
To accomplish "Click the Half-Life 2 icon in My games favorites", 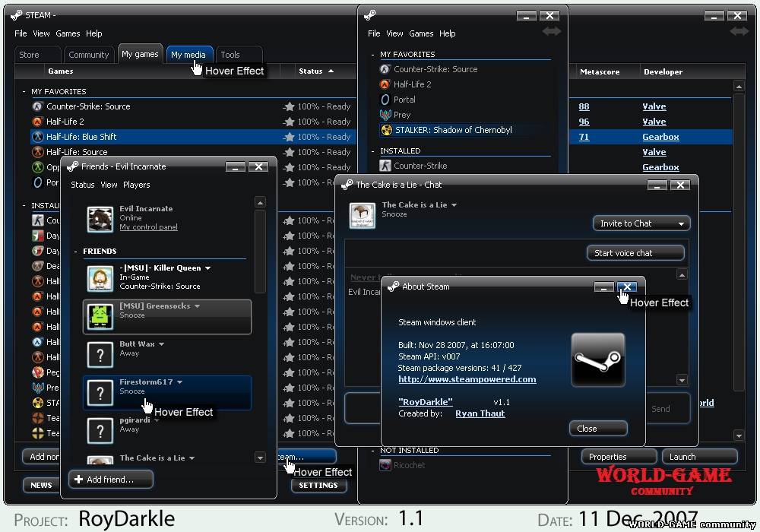I will click(38, 122).
